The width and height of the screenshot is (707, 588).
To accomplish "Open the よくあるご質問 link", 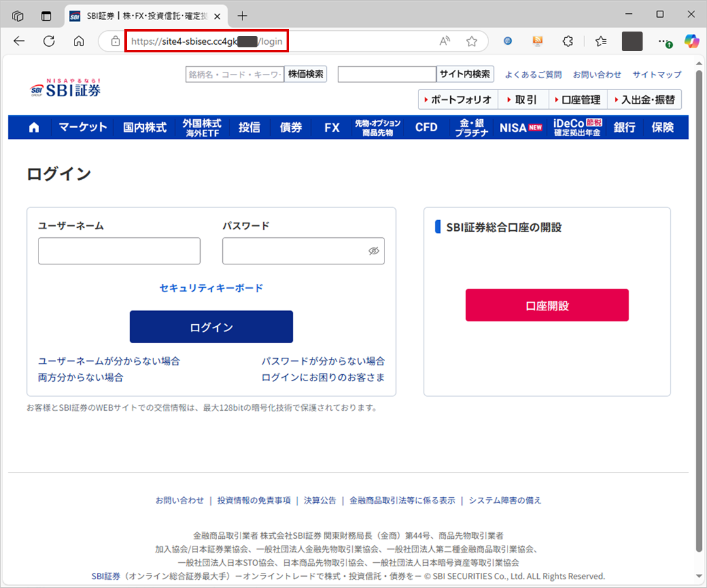I will click(533, 75).
